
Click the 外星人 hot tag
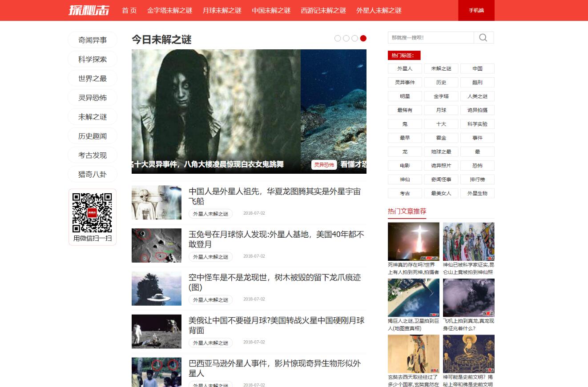click(x=404, y=68)
